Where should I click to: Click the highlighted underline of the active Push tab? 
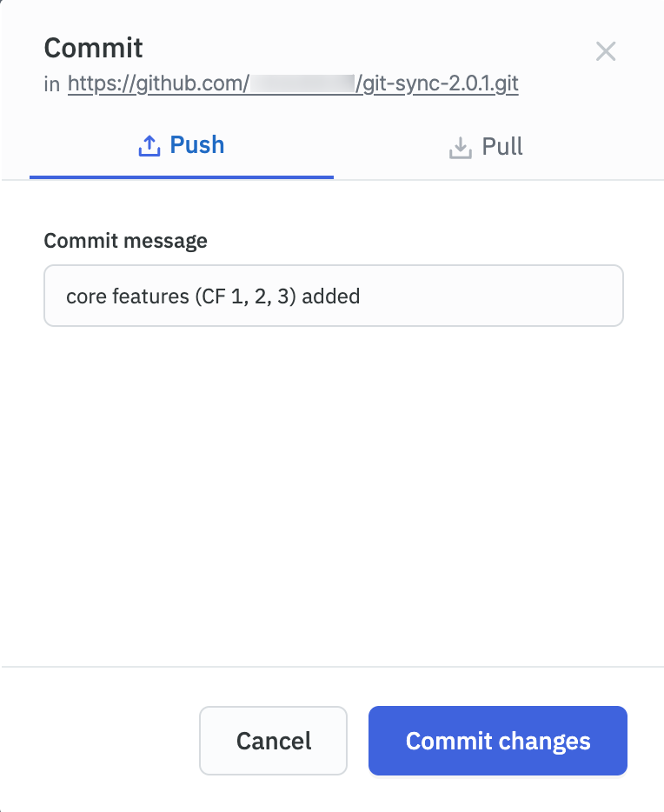click(x=182, y=176)
